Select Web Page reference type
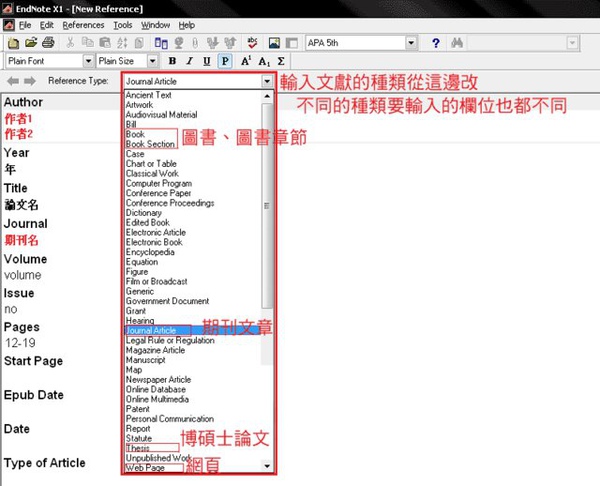600x486 pixels. 145,468
